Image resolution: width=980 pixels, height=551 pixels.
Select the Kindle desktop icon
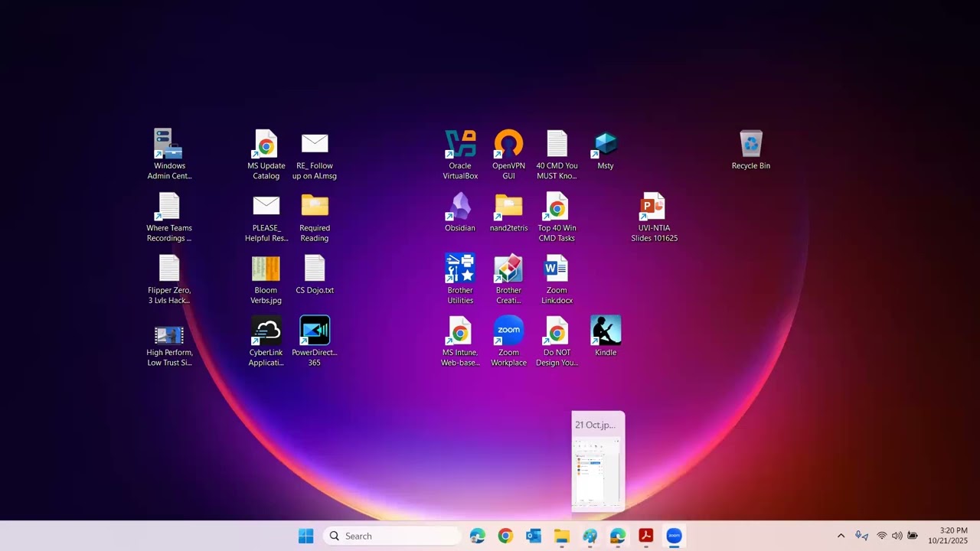point(606,337)
